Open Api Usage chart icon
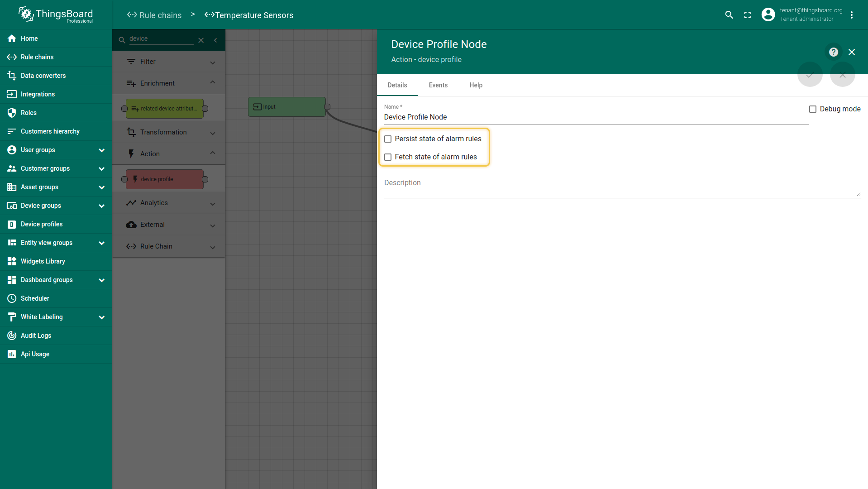The width and height of the screenshot is (868, 489). (12, 354)
